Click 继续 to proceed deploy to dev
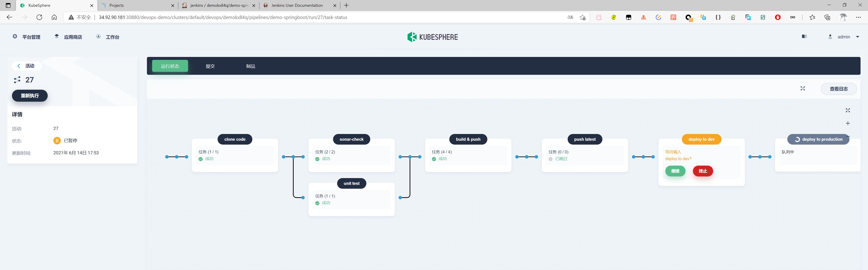This screenshot has width=868, height=270. pyautogui.click(x=675, y=171)
